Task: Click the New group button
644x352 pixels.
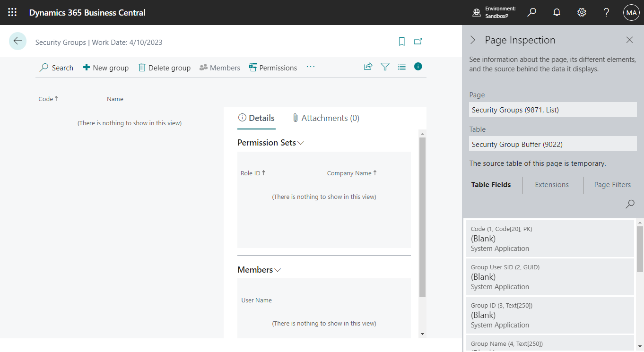Action: [x=106, y=68]
